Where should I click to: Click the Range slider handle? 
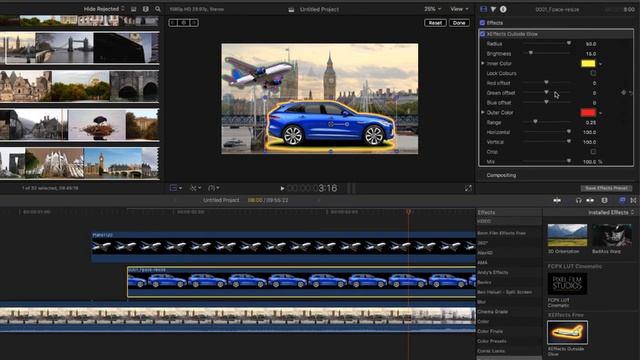coord(535,122)
